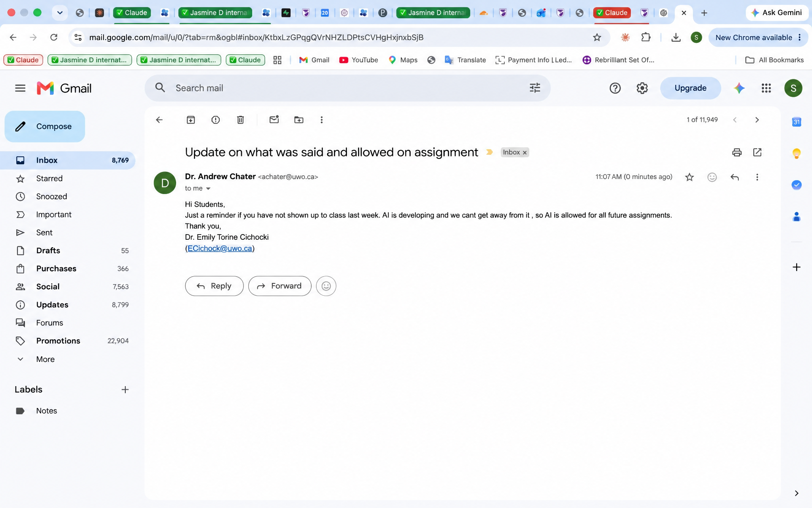Print the email using the printer icon
The image size is (812, 508).
[737, 152]
